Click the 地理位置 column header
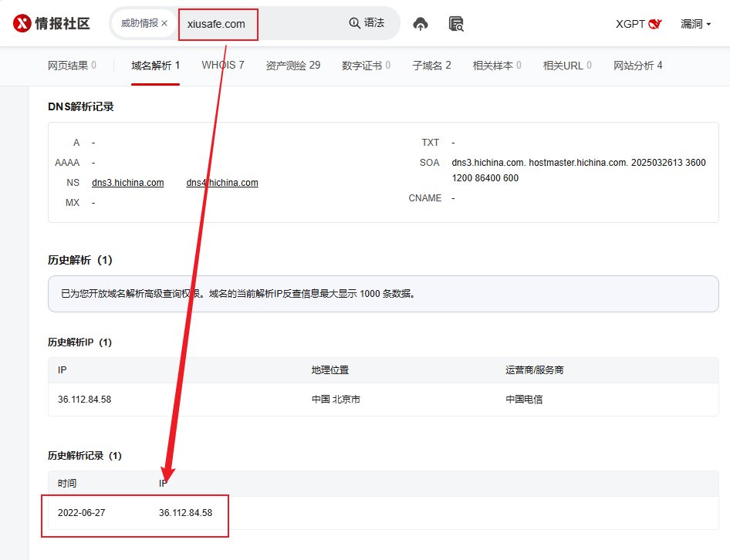 pos(330,370)
